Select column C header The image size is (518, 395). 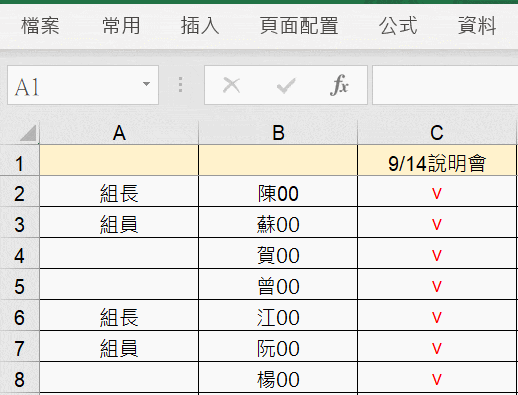click(x=437, y=133)
